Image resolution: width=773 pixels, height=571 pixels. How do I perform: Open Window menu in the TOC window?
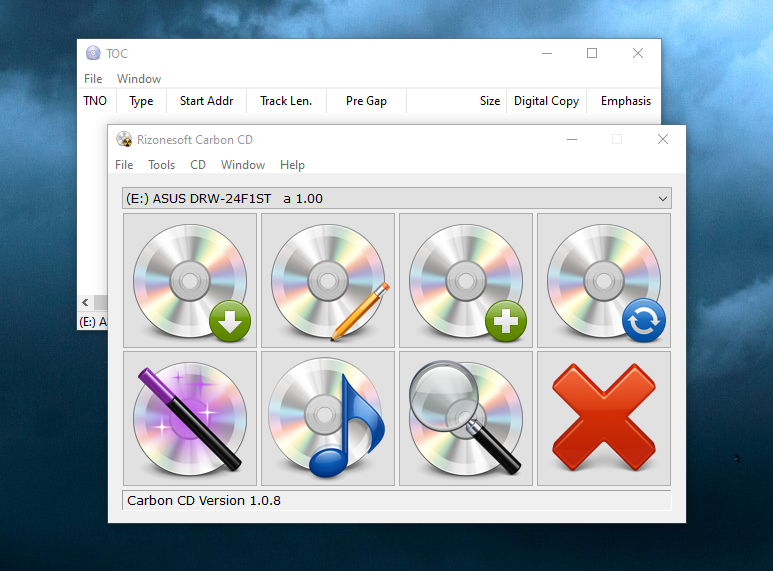click(x=139, y=79)
